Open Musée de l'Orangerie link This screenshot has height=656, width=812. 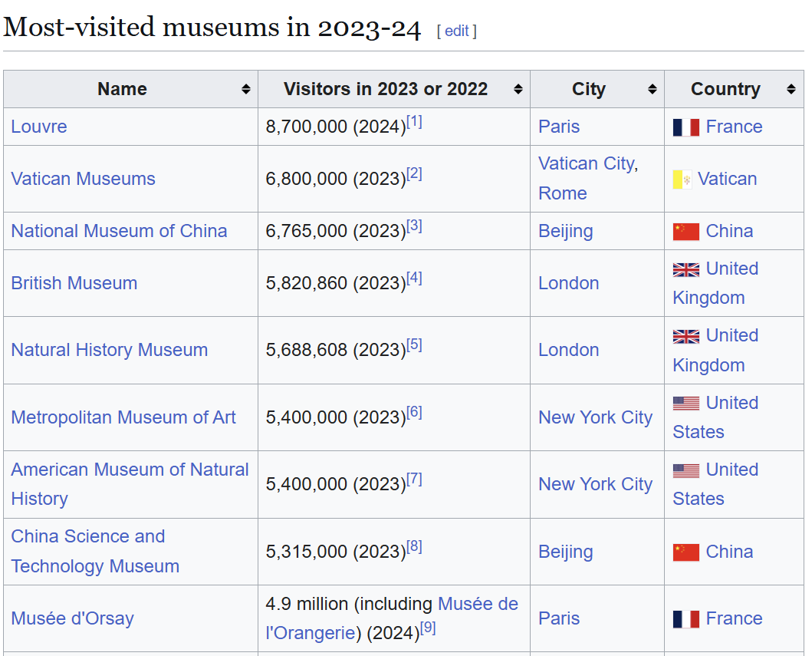tap(392, 618)
